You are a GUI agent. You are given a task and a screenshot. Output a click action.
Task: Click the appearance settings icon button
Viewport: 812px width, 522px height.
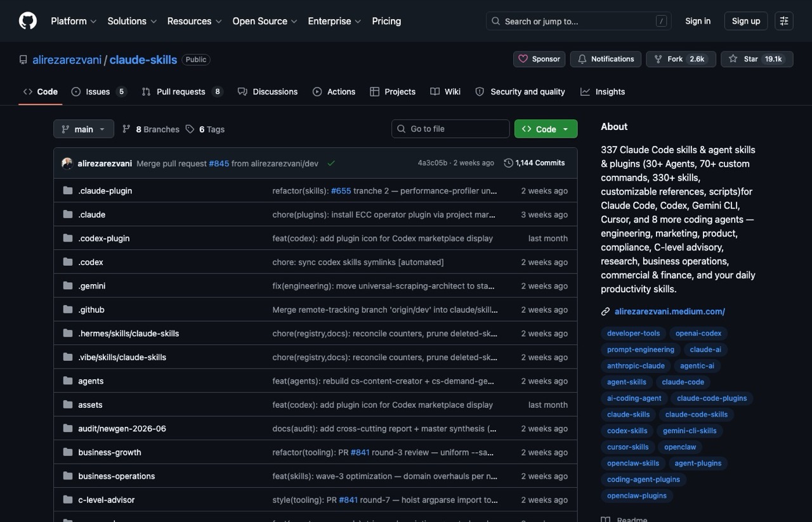[784, 21]
